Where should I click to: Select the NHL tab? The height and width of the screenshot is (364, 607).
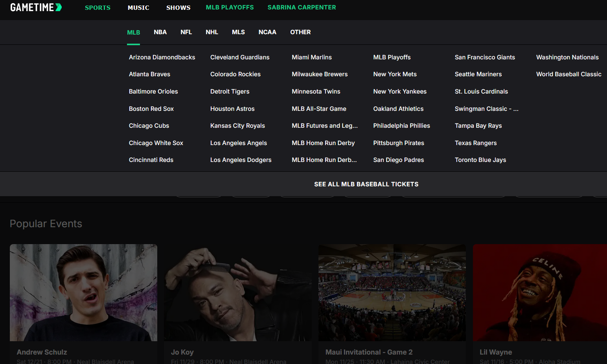click(x=212, y=32)
